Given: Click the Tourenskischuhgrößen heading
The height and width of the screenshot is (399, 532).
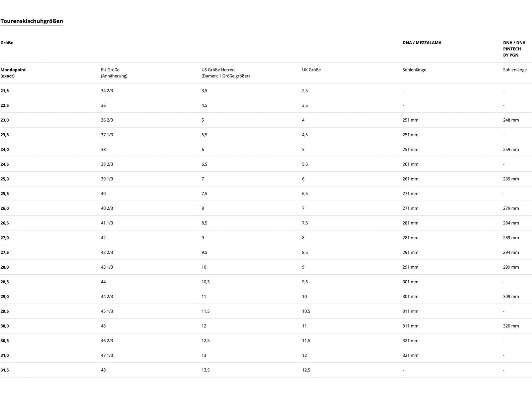Looking at the screenshot, I should (x=32, y=21).
